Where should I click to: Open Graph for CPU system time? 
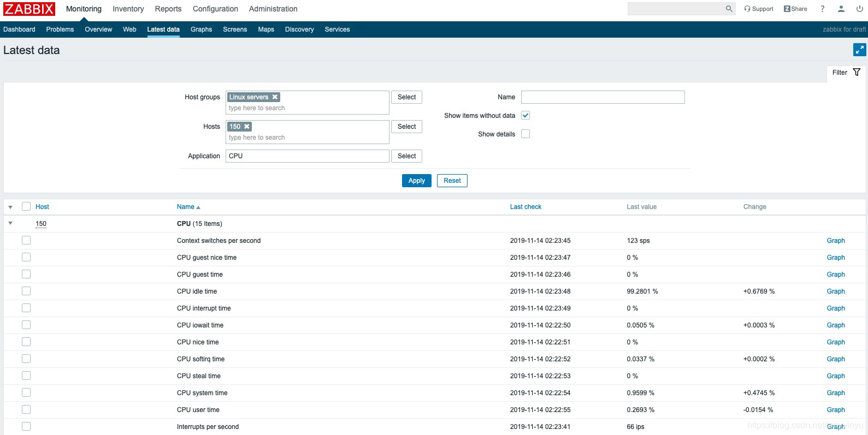836,393
